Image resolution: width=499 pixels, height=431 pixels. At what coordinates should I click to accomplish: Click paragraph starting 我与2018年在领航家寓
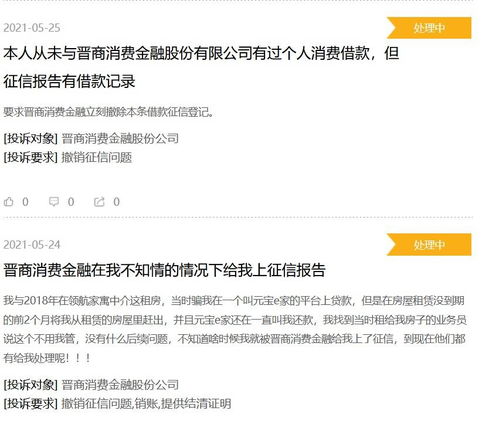(x=235, y=329)
